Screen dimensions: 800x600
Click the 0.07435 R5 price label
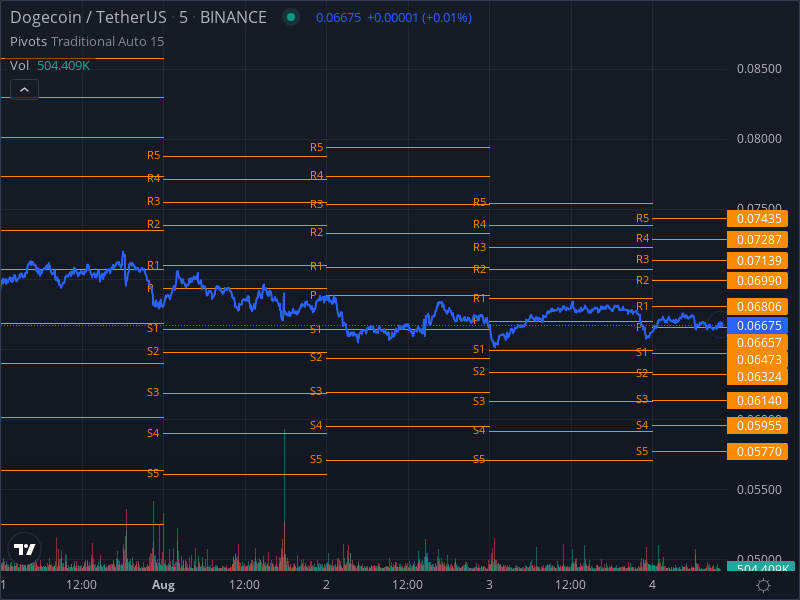[758, 219]
